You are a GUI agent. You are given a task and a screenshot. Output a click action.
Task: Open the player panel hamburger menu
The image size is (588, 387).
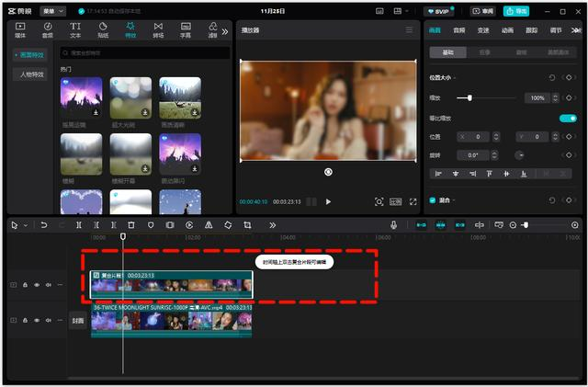tap(410, 29)
